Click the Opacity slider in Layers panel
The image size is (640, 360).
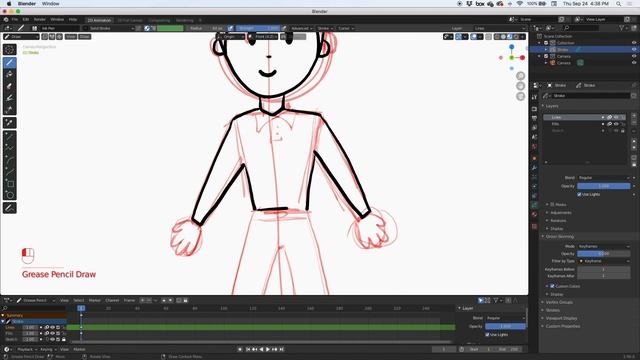tap(604, 186)
